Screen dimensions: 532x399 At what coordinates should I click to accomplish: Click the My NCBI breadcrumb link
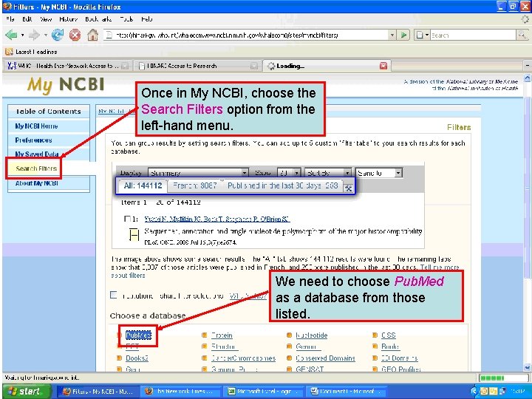111,111
